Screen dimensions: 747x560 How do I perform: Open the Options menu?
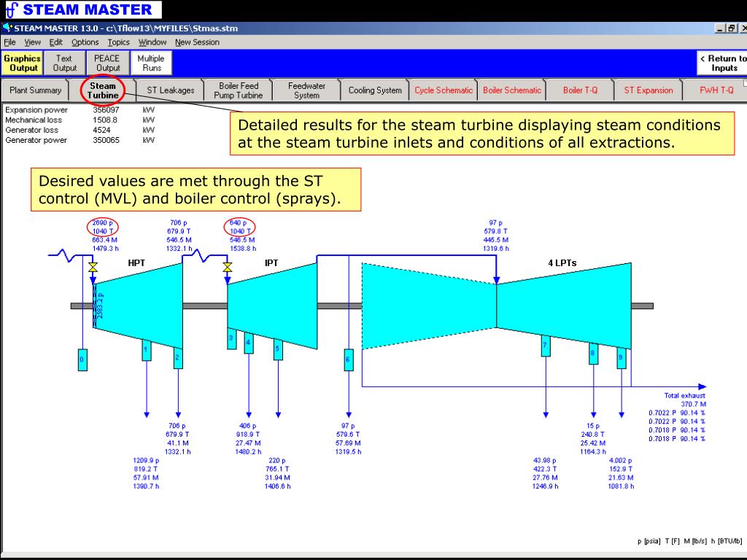[85, 42]
